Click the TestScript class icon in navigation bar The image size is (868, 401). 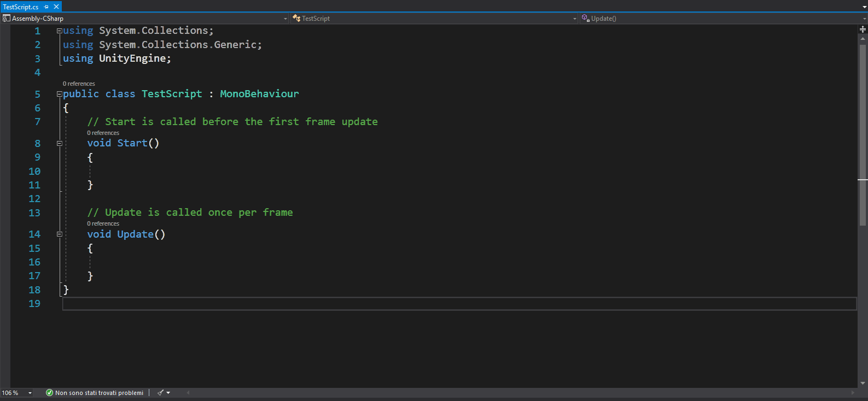(296, 18)
